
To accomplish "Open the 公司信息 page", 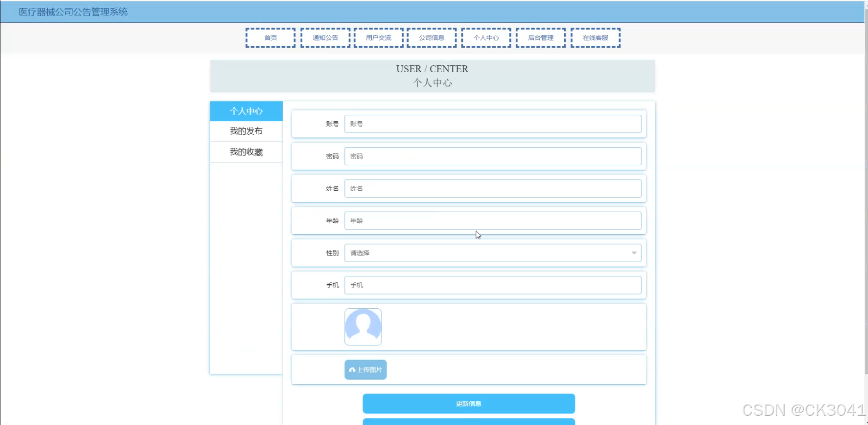I will pyautogui.click(x=431, y=37).
